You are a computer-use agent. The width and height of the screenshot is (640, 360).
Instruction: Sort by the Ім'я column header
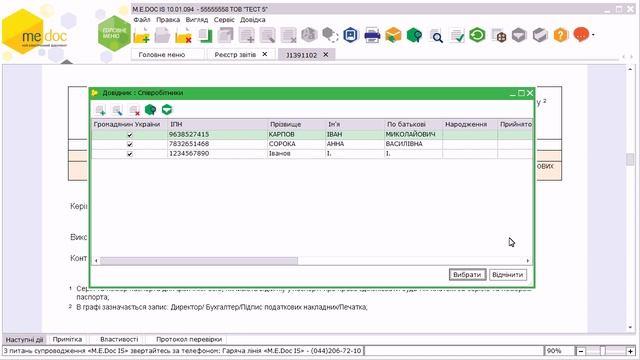pyautogui.click(x=355, y=124)
